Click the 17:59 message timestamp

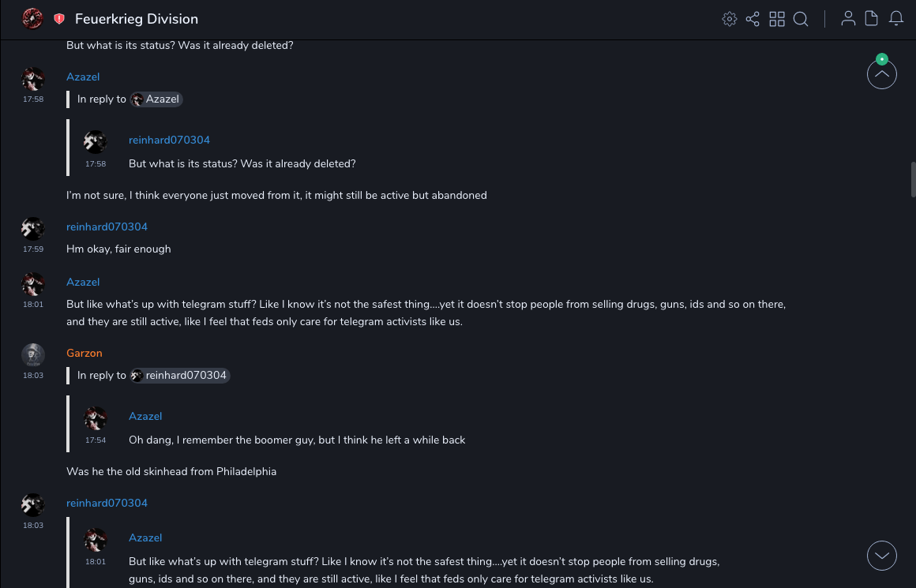[x=33, y=249]
